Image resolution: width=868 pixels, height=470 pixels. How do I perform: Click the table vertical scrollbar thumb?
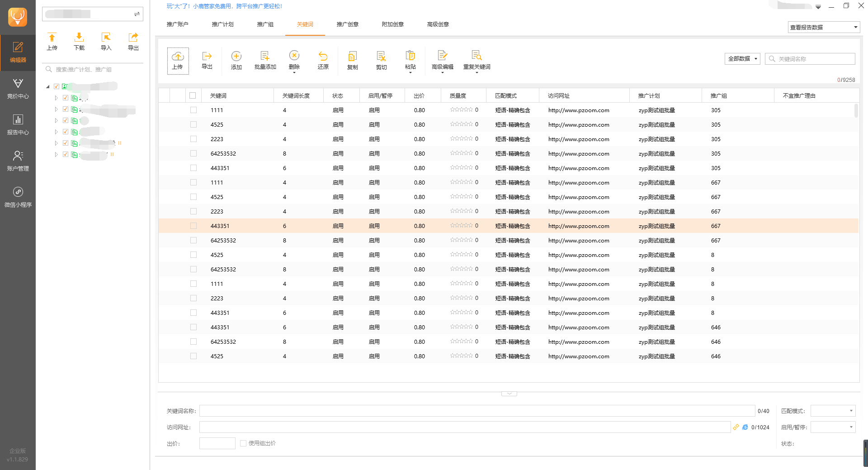coord(856,110)
